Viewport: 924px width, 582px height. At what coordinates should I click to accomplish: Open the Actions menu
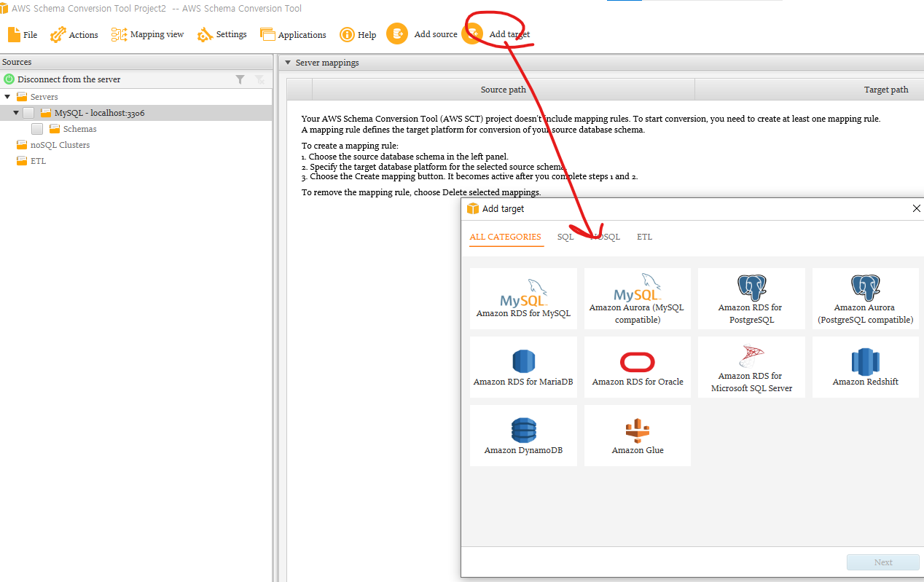point(74,34)
